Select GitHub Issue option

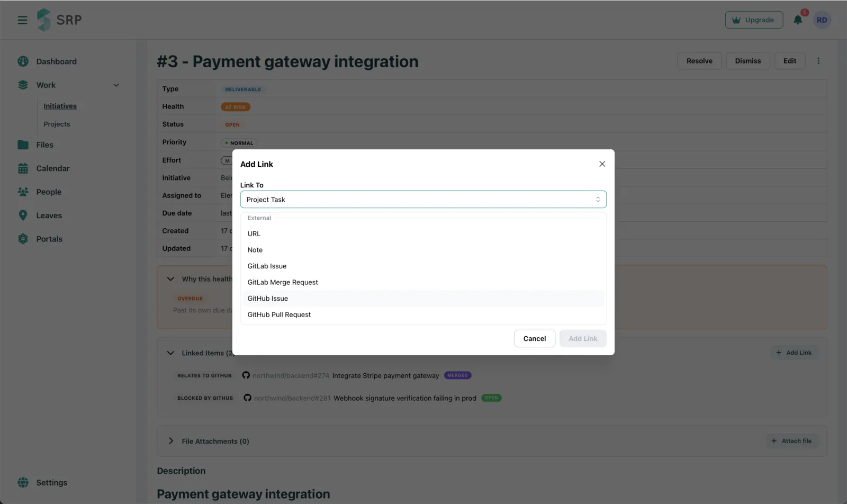click(423, 299)
